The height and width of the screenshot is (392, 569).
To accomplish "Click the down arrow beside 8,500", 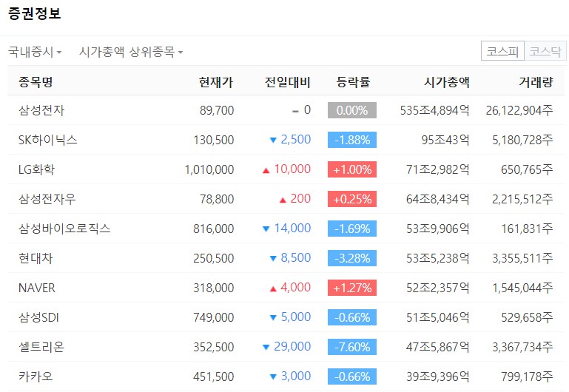I will 273,259.
